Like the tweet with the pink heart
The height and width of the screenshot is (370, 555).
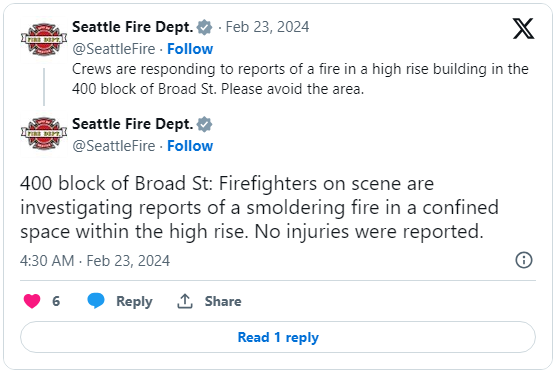[x=32, y=301]
